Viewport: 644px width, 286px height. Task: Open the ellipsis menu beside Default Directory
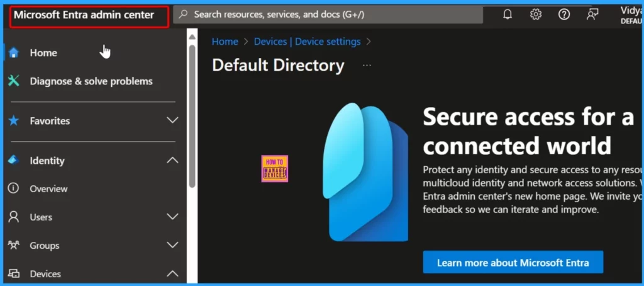click(x=367, y=65)
